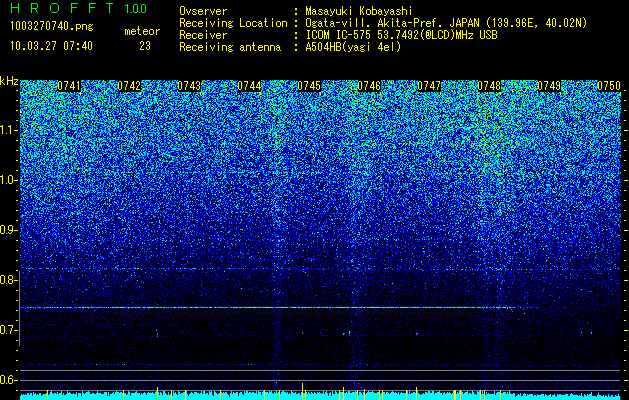Click the 0749 time marker
The width and height of the screenshot is (629, 400).
(x=549, y=86)
